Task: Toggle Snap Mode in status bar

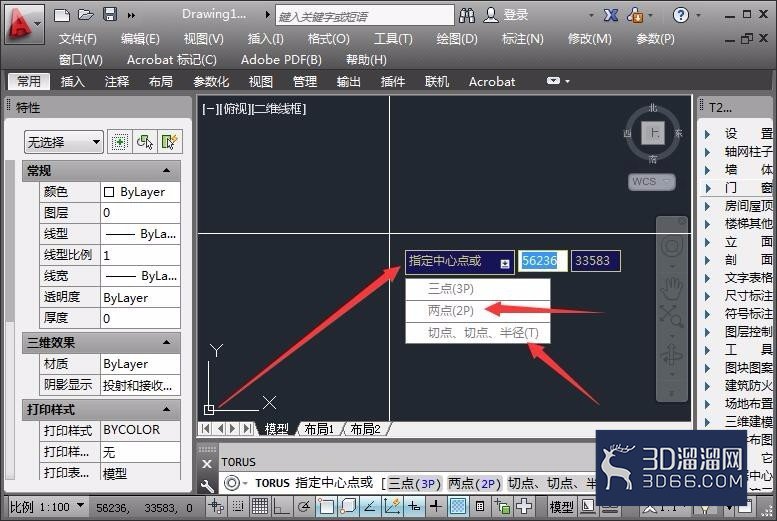Action: (238, 507)
